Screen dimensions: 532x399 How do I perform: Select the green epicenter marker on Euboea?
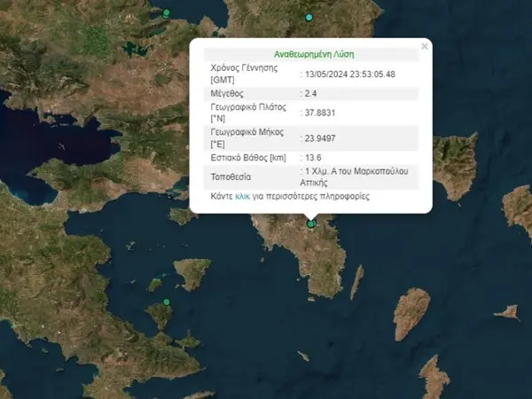point(309,17)
